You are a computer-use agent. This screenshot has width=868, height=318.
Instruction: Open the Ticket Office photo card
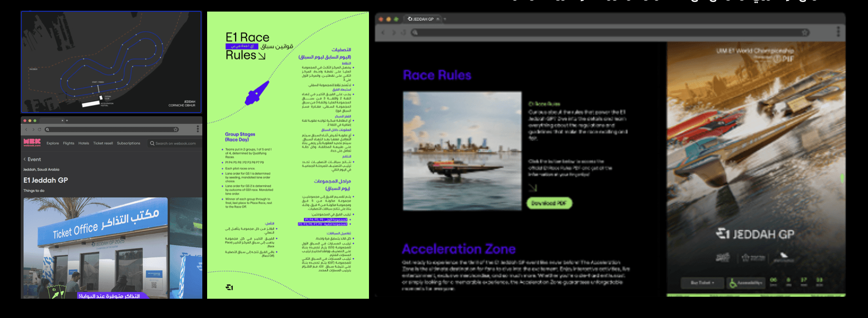pyautogui.click(x=95, y=248)
